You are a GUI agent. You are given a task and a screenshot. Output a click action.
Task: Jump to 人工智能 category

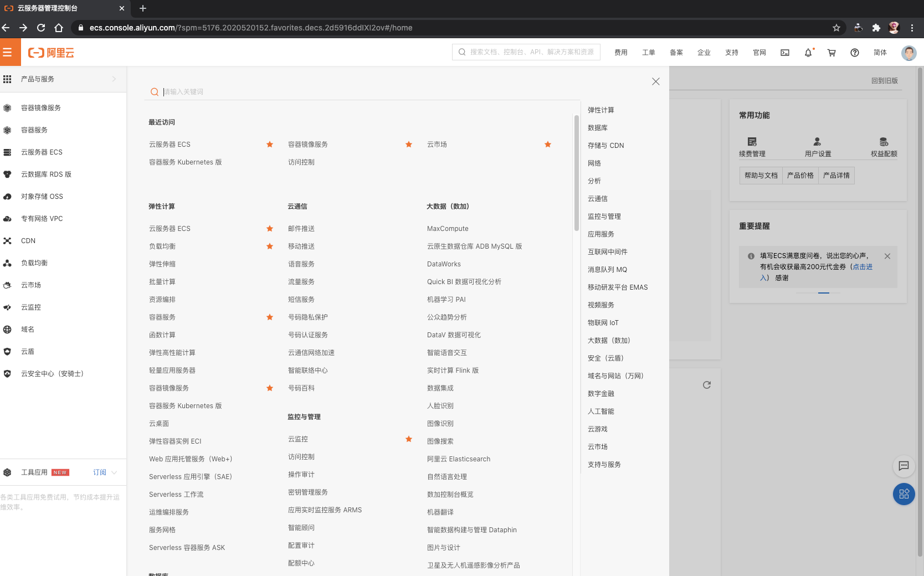[x=601, y=412]
